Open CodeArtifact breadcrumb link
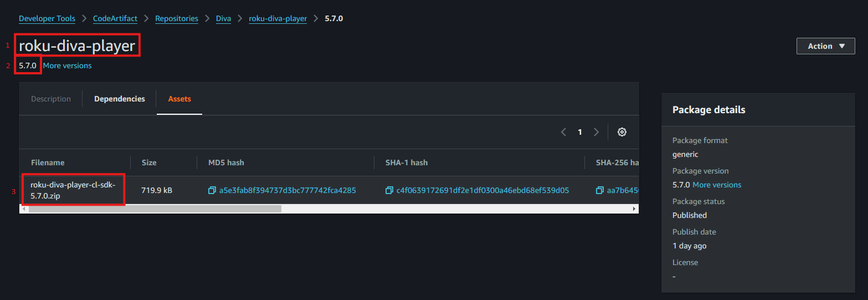 [115, 18]
